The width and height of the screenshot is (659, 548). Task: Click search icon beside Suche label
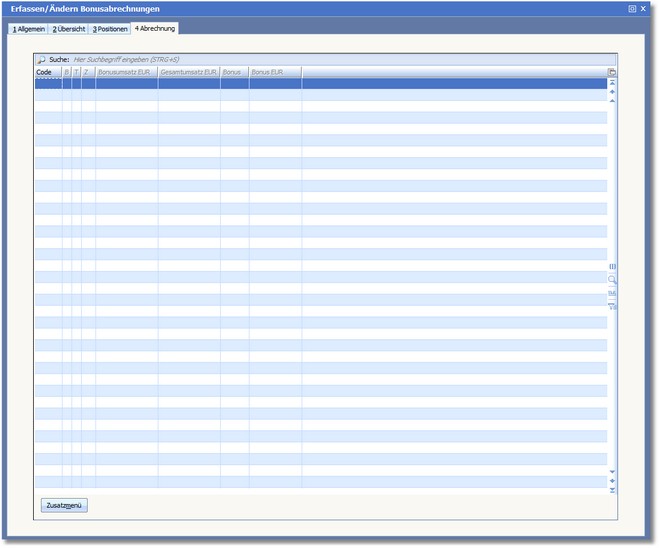tap(41, 60)
